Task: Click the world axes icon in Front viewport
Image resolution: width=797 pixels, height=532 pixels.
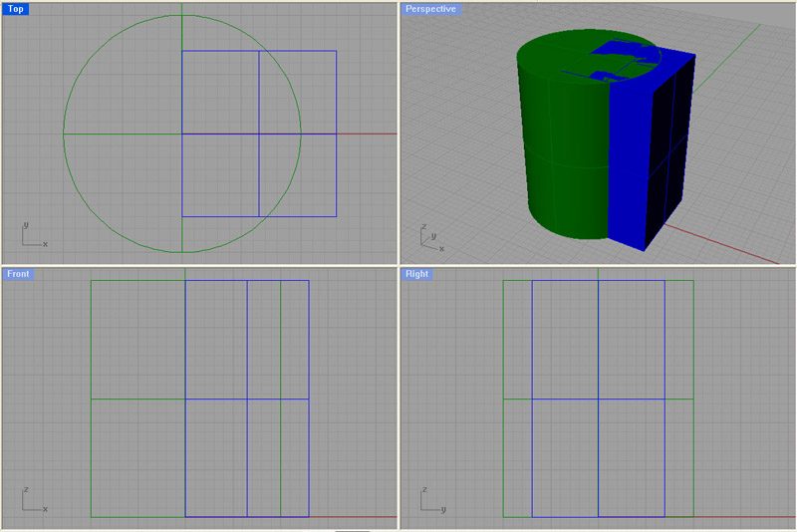Action: click(x=34, y=500)
